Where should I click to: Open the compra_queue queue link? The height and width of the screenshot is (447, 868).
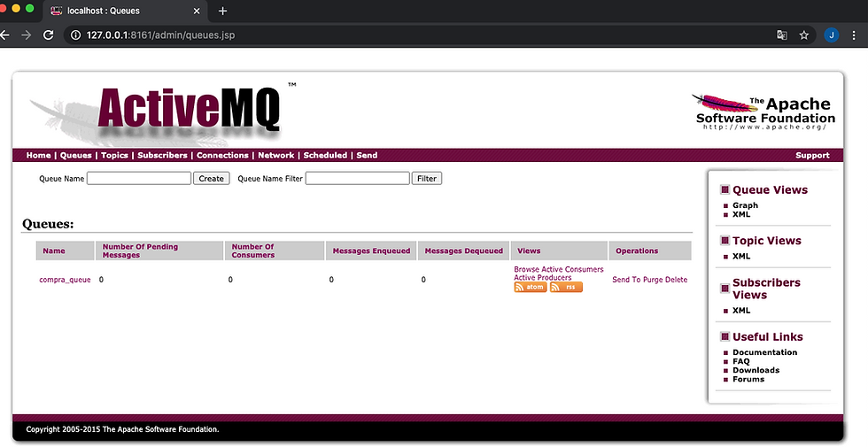coord(65,280)
